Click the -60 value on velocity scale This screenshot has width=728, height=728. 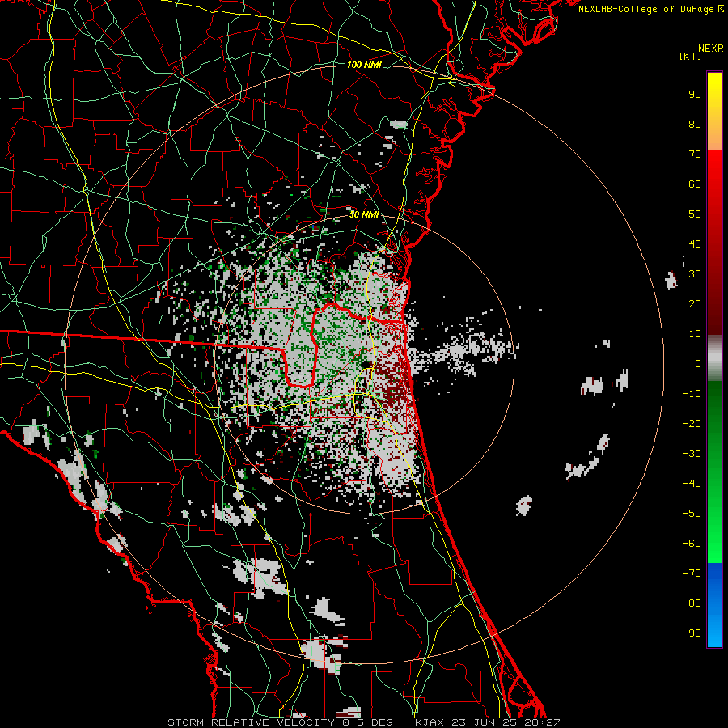tap(692, 544)
